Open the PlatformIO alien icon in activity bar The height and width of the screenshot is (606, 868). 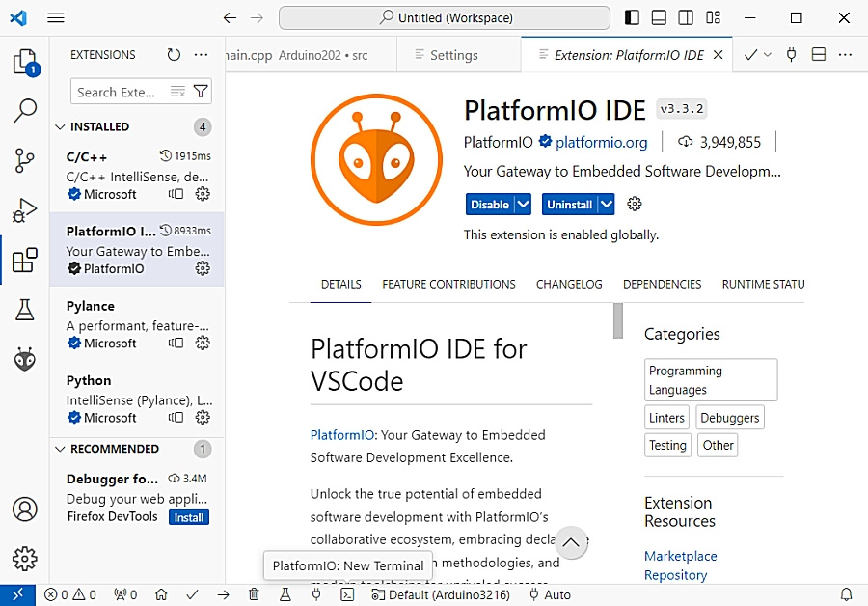[x=24, y=360]
